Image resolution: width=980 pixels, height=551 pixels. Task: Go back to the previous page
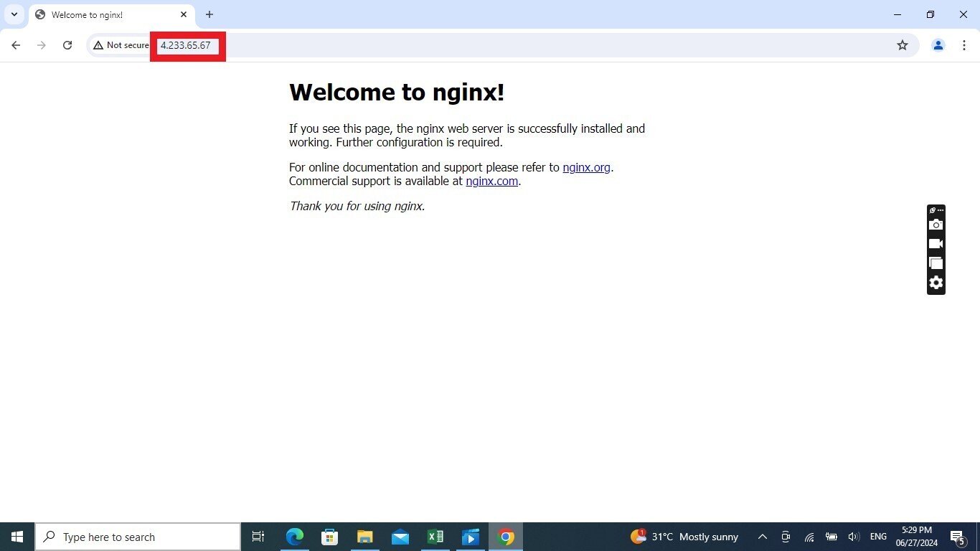(x=16, y=45)
